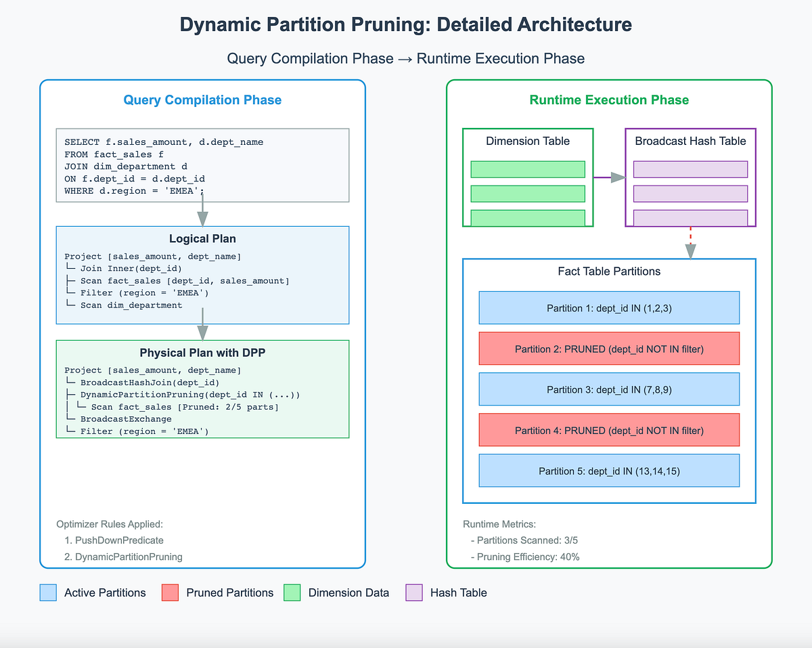Select the Broadcast Hash Table block
812x648 pixels.
[690, 177]
